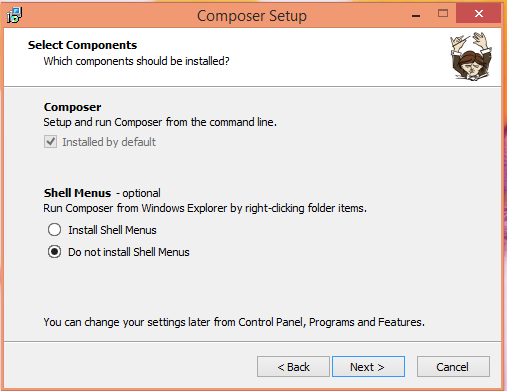Proceed using the Next > button
Image resolution: width=507 pixels, height=391 pixels.
click(368, 367)
